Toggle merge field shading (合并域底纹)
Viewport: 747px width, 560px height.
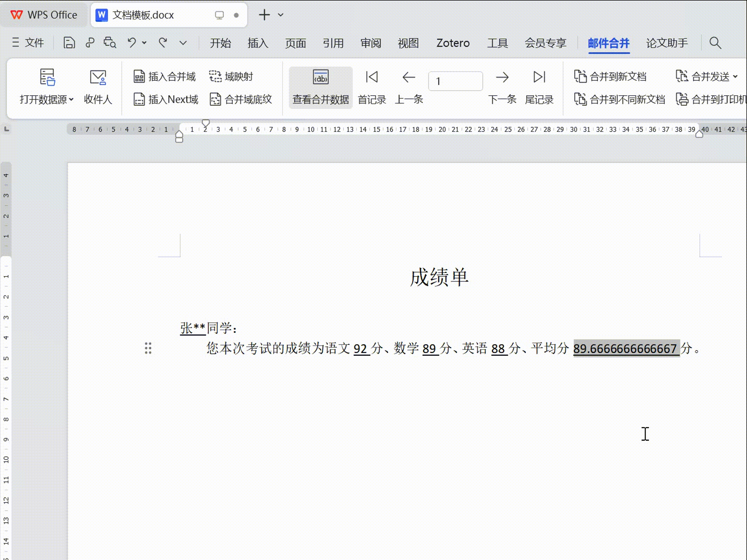(215, 100)
